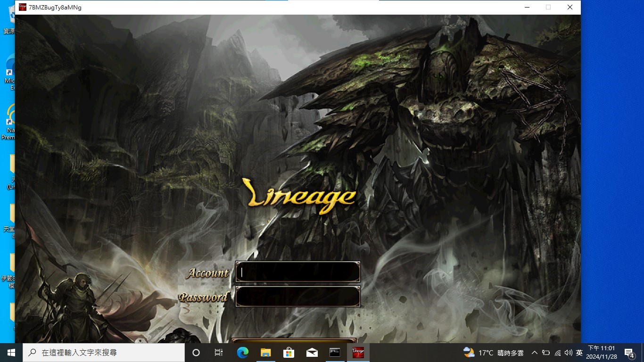Launch Microsoft Edge from the taskbar
Image resolution: width=644 pixels, height=362 pixels.
coord(242,353)
